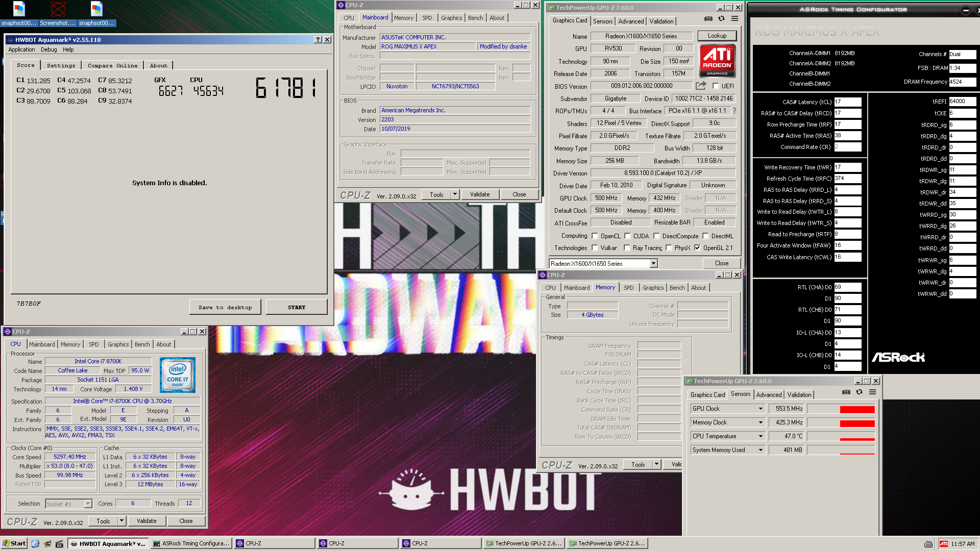Open the third snapshot desktop file icon

(x=96, y=14)
